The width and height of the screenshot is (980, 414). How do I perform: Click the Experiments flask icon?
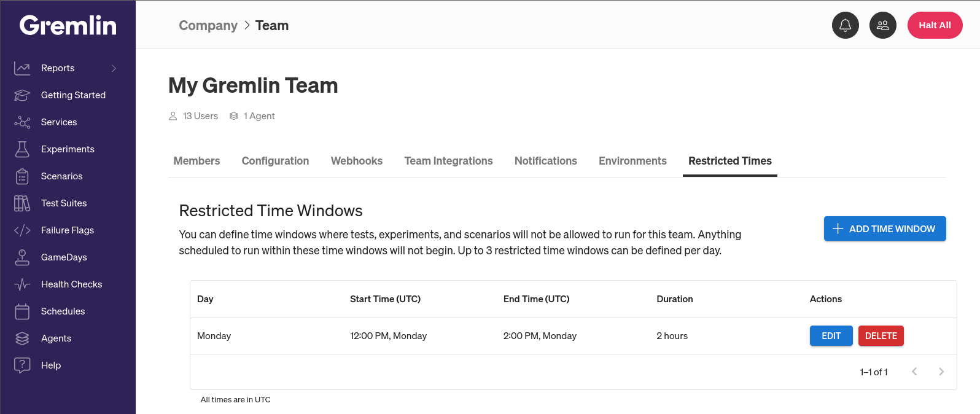click(22, 149)
